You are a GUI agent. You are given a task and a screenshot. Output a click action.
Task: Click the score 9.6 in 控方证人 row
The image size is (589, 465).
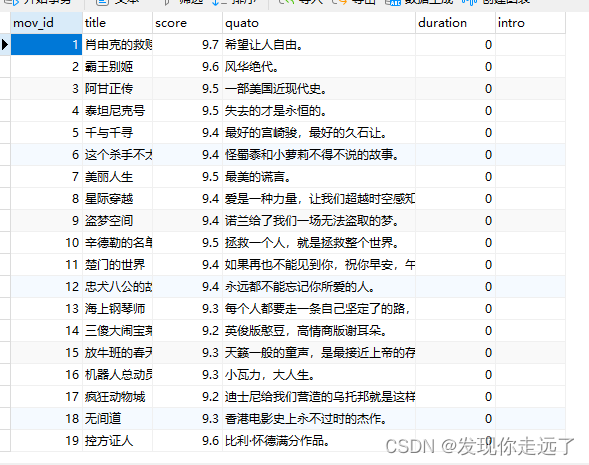coord(187,441)
